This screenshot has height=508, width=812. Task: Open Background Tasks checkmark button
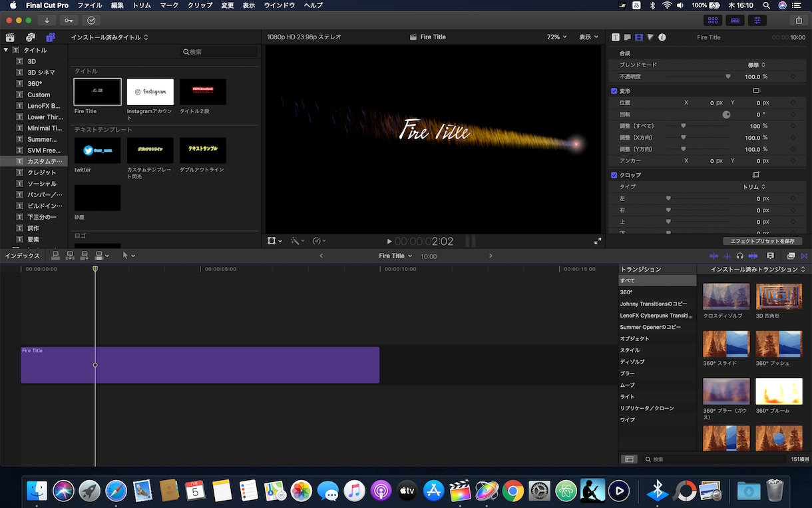click(x=91, y=20)
